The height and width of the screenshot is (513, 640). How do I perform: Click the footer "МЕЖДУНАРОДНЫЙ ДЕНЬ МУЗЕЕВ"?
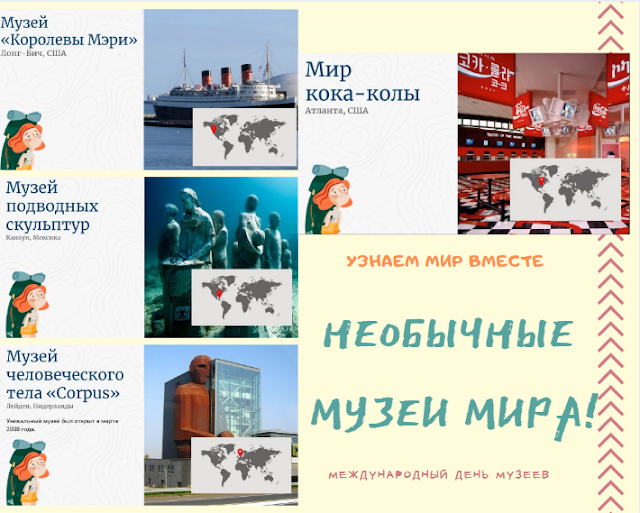(x=439, y=475)
